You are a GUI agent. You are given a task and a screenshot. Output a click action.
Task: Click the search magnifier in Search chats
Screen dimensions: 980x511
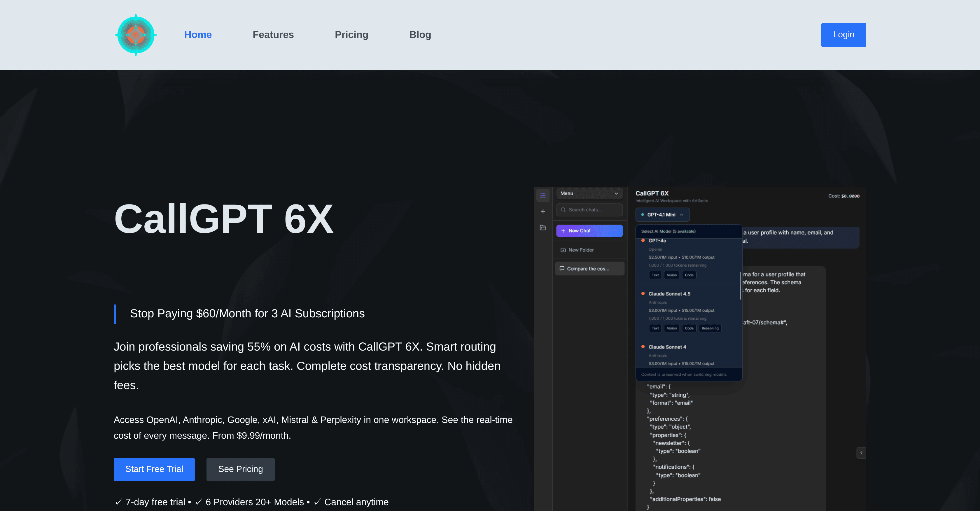pyautogui.click(x=563, y=210)
